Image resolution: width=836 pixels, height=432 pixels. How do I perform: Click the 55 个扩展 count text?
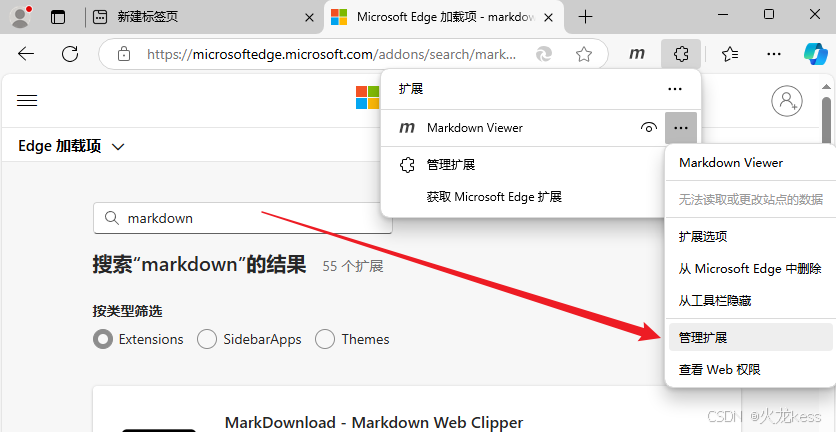(x=352, y=266)
